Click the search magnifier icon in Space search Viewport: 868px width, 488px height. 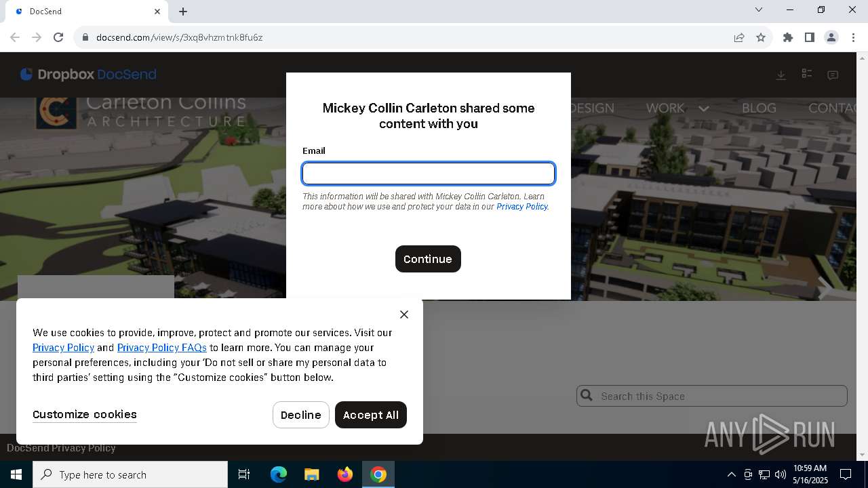(587, 395)
